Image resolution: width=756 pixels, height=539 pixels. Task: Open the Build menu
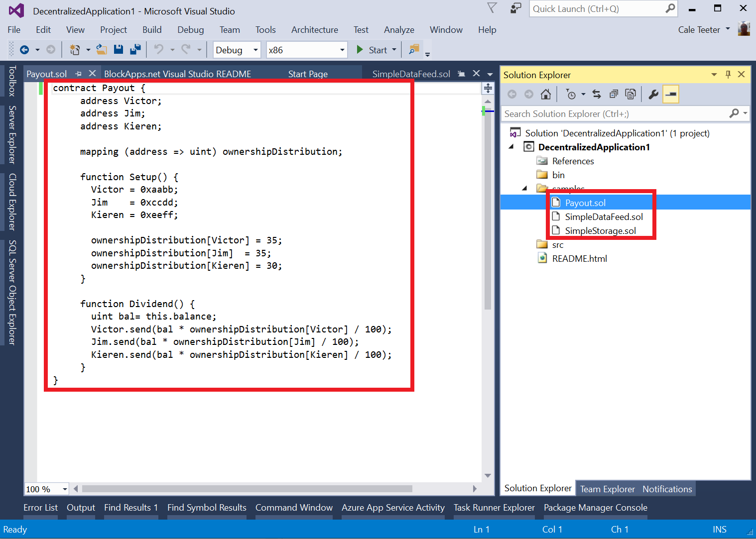click(x=152, y=30)
